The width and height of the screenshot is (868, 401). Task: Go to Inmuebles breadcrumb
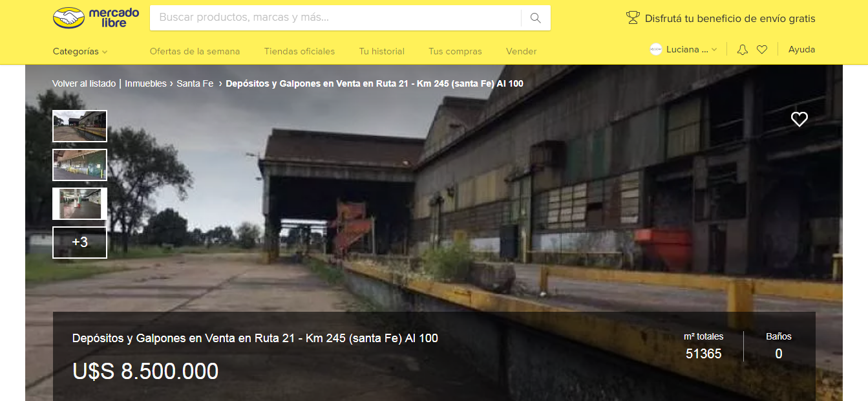pyautogui.click(x=145, y=83)
